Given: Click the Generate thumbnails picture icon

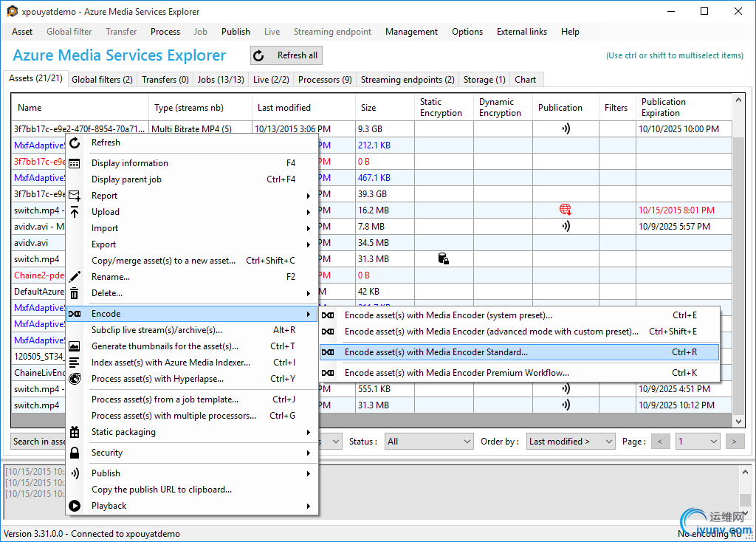Looking at the screenshot, I should (75, 346).
